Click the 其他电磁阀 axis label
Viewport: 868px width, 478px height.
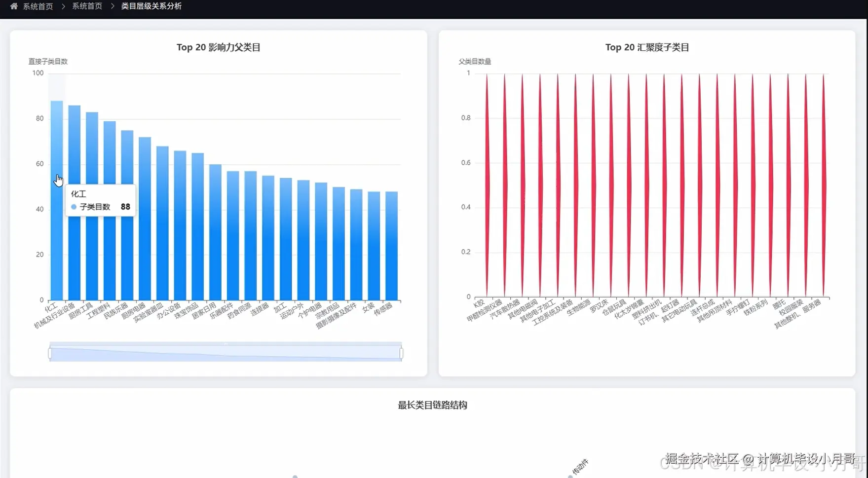coord(523,309)
